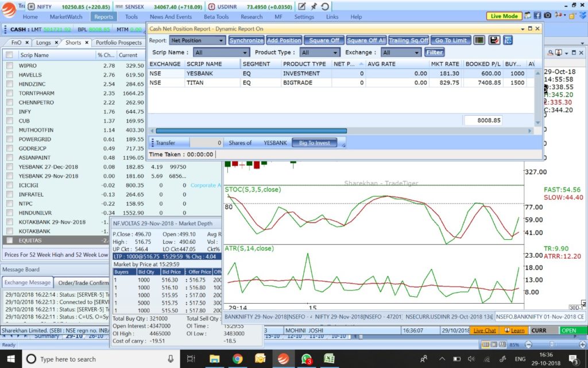Tick the checkbox for HAVELLS
The height and width of the screenshot is (368, 588).
10,75
